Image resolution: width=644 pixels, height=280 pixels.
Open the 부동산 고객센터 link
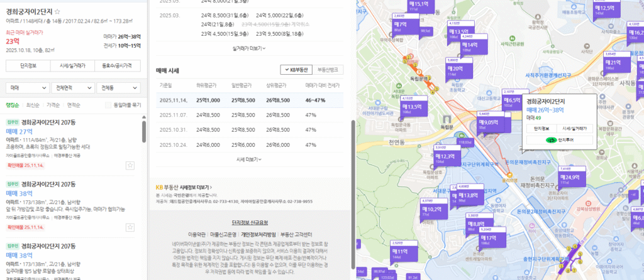[296, 235]
